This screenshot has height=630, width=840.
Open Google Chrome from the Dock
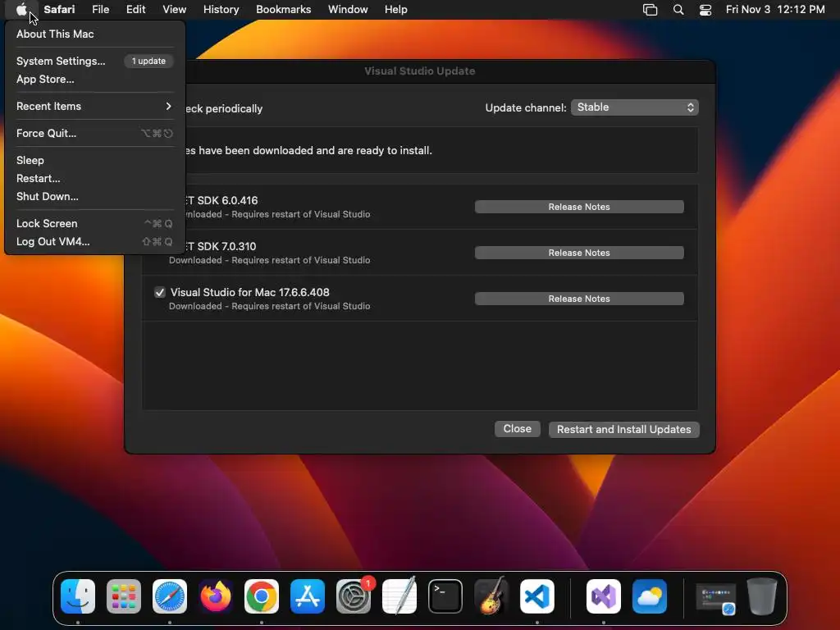click(262, 596)
